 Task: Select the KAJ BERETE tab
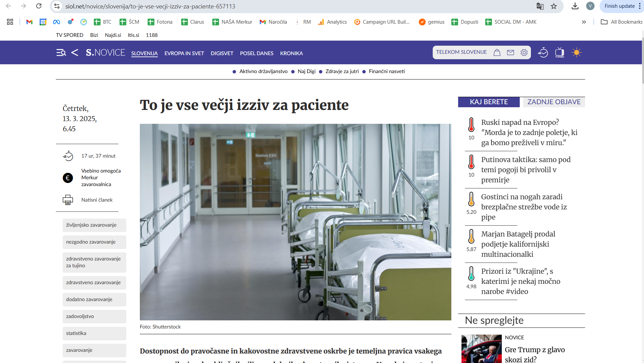[x=489, y=102]
